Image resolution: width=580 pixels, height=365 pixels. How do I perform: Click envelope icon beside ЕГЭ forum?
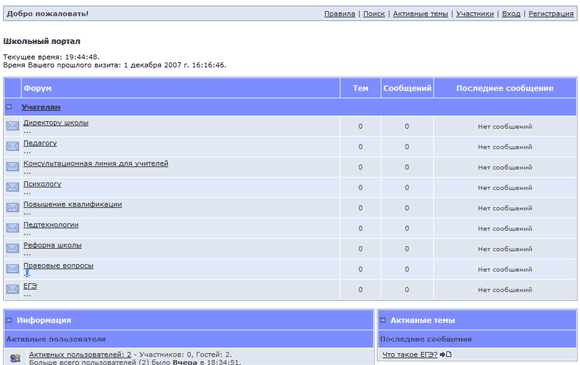coord(13,289)
